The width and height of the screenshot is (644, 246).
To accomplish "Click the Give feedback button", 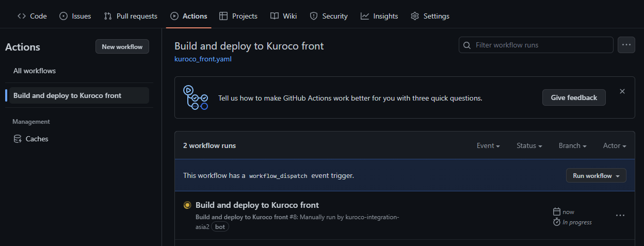I will (574, 97).
